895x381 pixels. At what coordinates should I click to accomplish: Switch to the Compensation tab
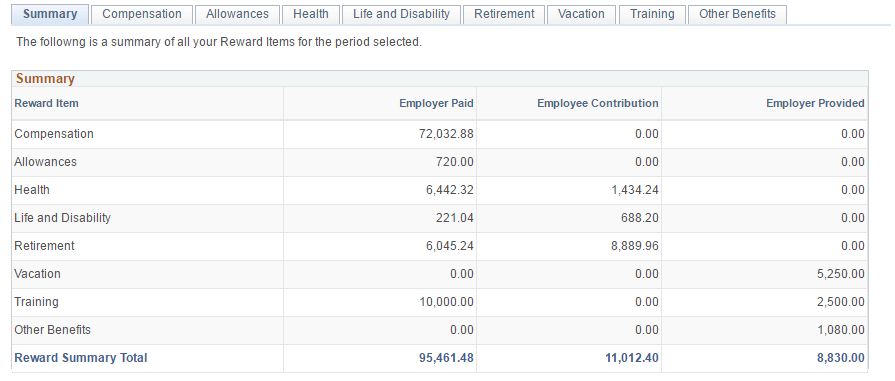click(142, 14)
